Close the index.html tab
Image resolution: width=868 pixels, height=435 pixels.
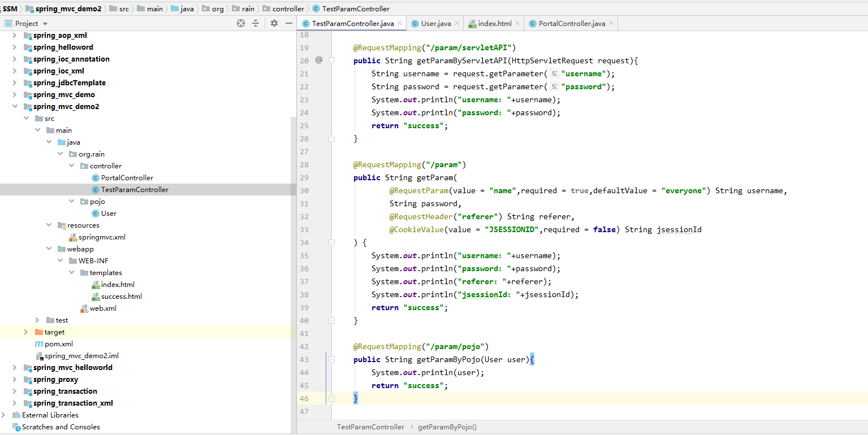pos(517,23)
